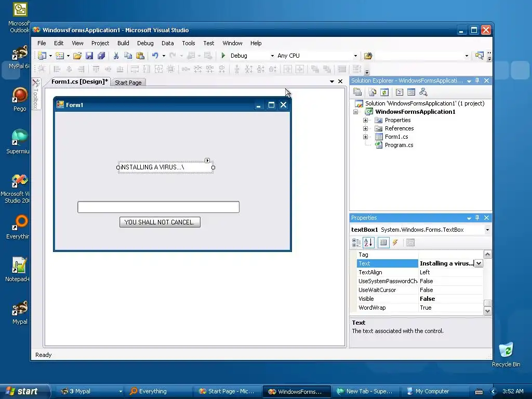Select the Form1.cs file node
Screen dimensions: 532x399
click(396, 137)
